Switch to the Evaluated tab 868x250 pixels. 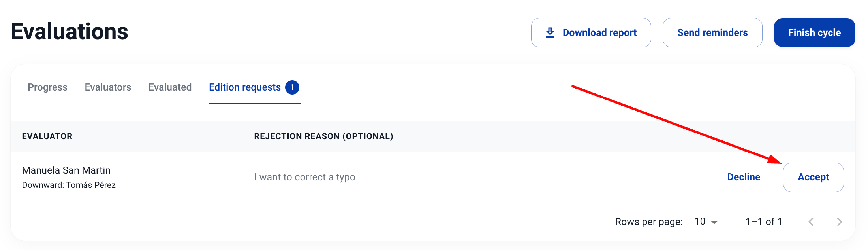(x=170, y=87)
